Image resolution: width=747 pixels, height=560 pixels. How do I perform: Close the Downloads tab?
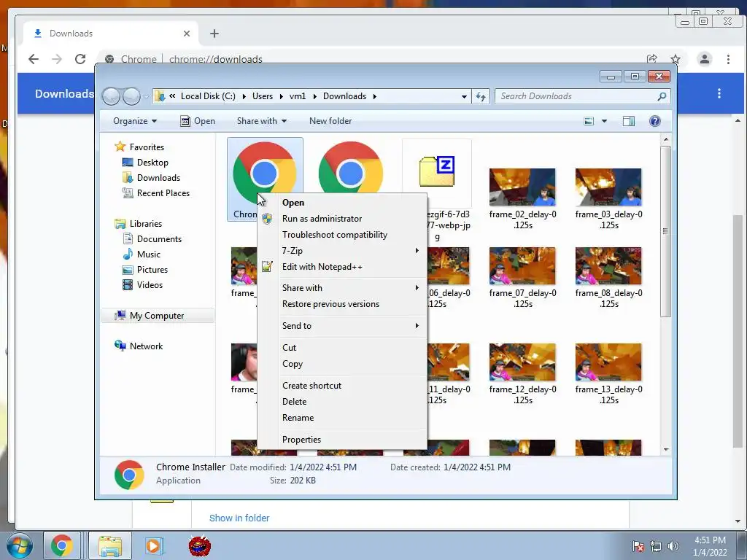(187, 34)
